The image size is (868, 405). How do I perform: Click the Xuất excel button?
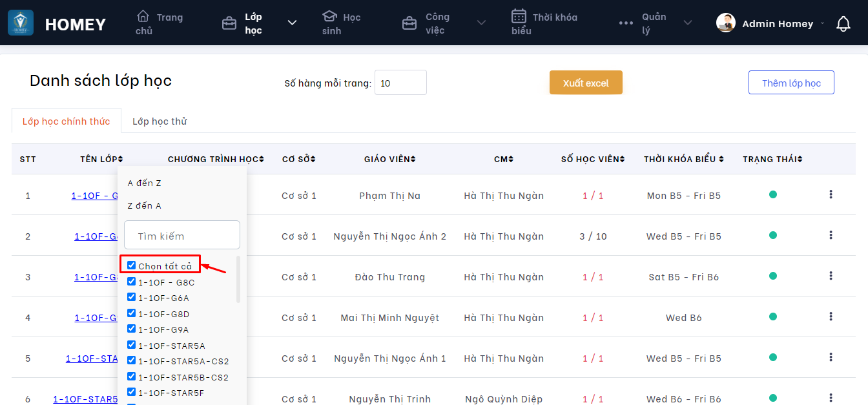tap(586, 83)
